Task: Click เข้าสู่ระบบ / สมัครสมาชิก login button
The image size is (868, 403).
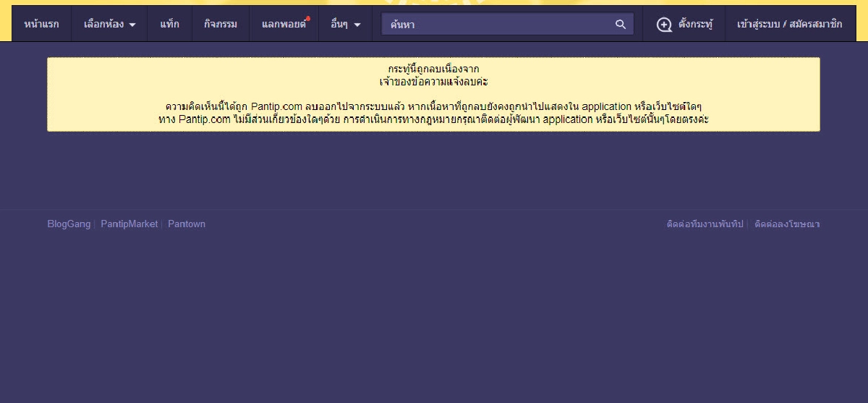Action: pos(789,24)
